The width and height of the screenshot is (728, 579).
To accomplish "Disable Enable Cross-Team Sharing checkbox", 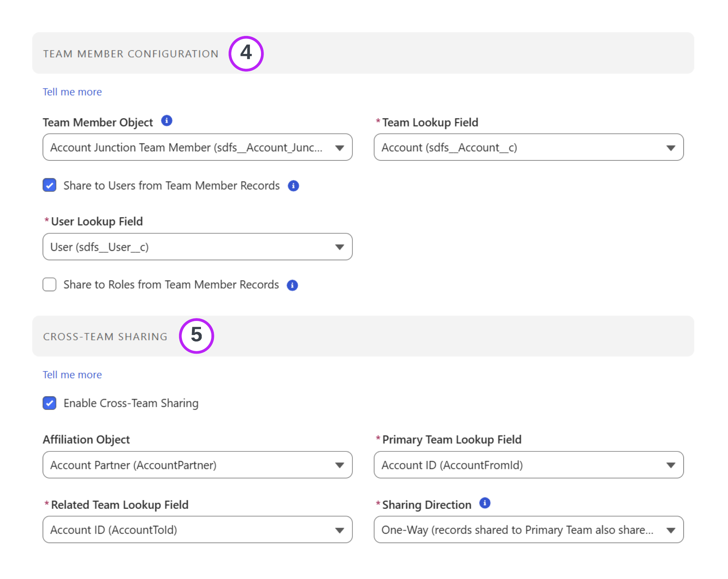I will [50, 403].
